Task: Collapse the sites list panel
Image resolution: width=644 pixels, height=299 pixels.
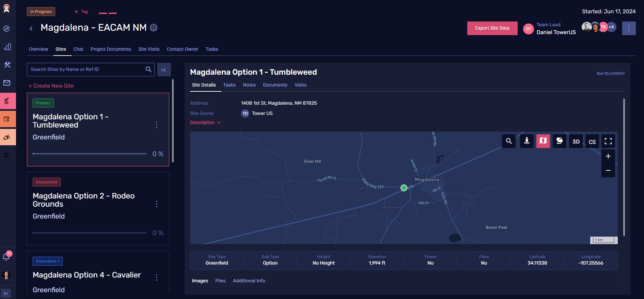Action: click(x=164, y=70)
